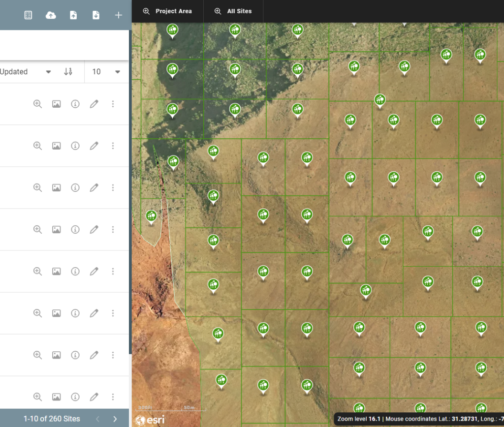This screenshot has width=504, height=427.
Task: Open the photo gallery for the first site
Action: pyautogui.click(x=56, y=104)
